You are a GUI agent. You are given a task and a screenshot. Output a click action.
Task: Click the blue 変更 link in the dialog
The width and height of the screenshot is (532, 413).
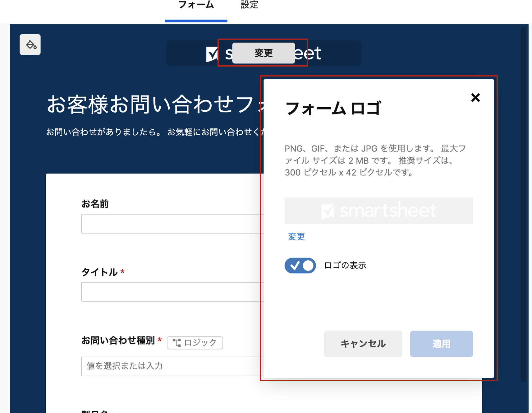[x=296, y=237]
